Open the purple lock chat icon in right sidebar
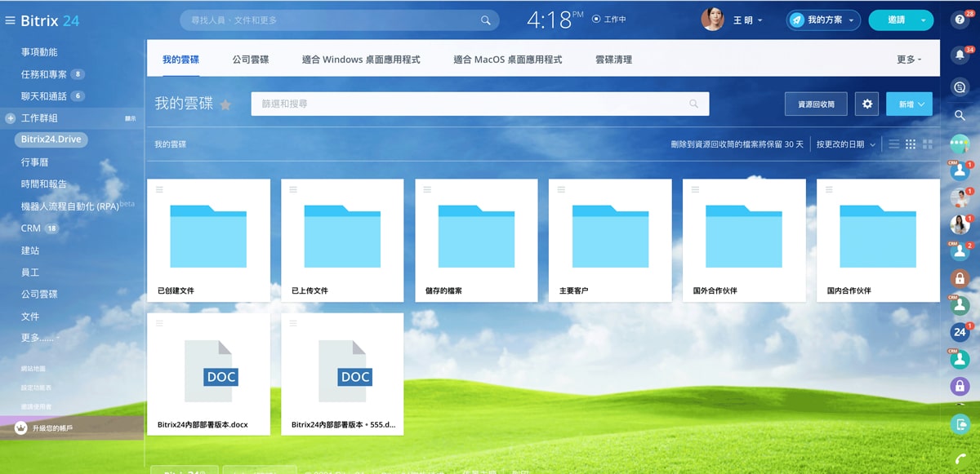Viewport: 980px width, 474px height. click(x=960, y=386)
